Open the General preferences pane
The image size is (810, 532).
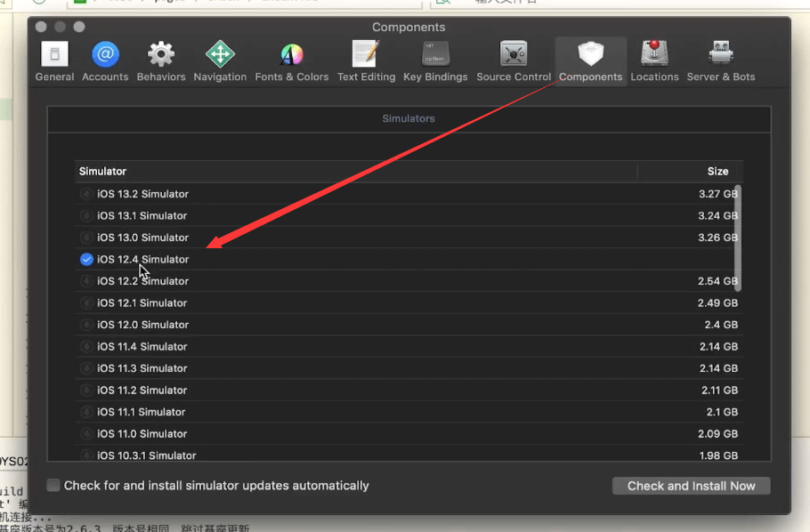point(54,61)
